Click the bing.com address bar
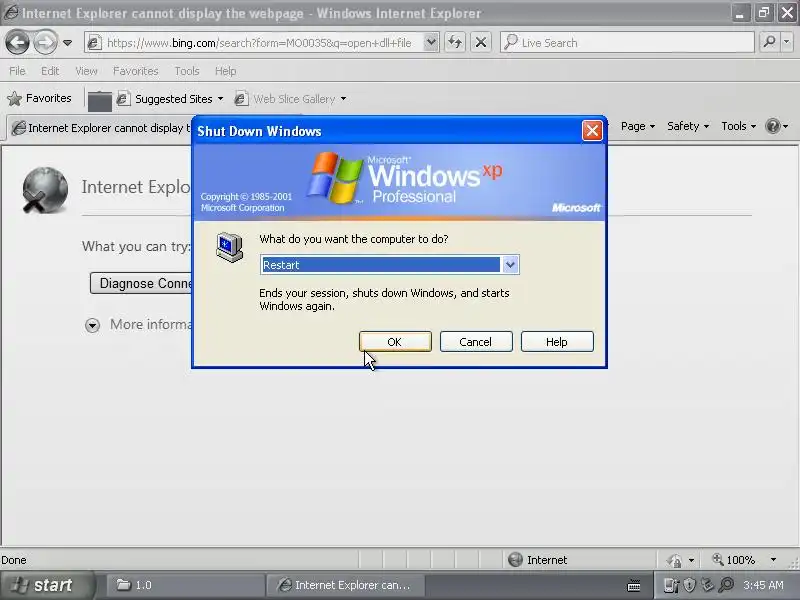 coord(261,43)
